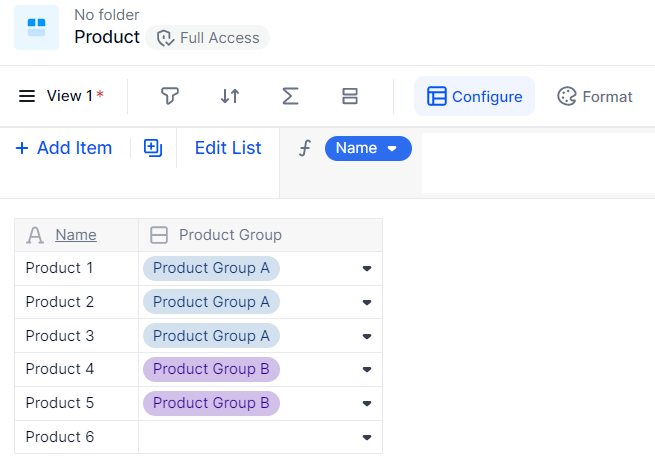Click the Product Group B tag for Product 5
This screenshot has width=655, height=473.
[211, 403]
